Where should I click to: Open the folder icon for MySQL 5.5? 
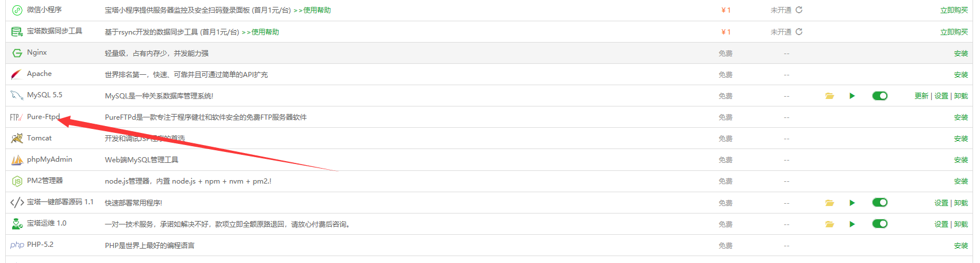point(829,96)
